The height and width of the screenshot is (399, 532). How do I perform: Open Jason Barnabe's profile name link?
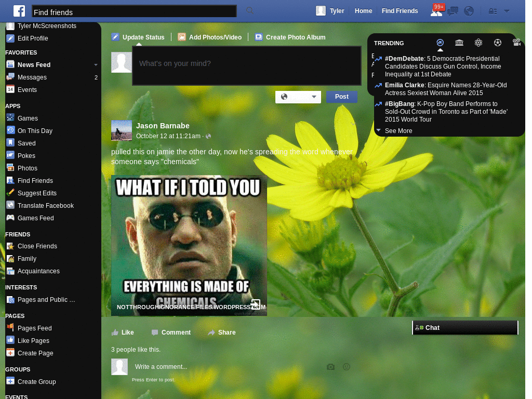coord(163,126)
